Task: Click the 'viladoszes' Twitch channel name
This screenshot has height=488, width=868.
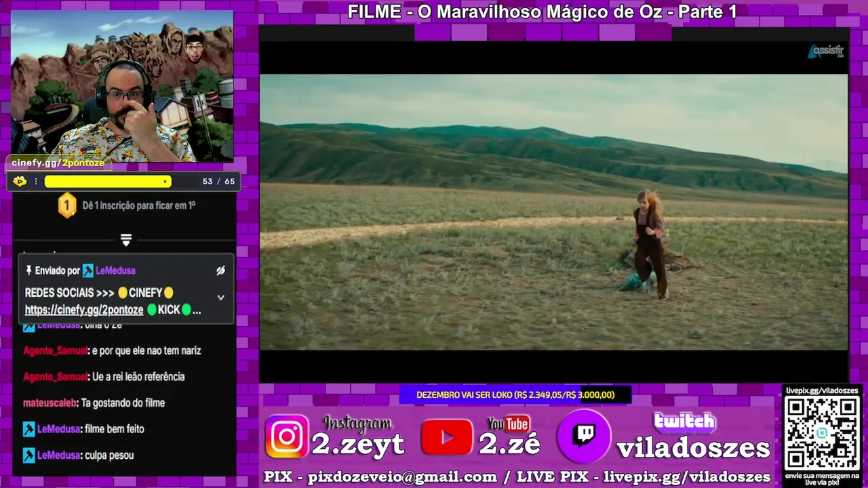Action: (x=693, y=448)
